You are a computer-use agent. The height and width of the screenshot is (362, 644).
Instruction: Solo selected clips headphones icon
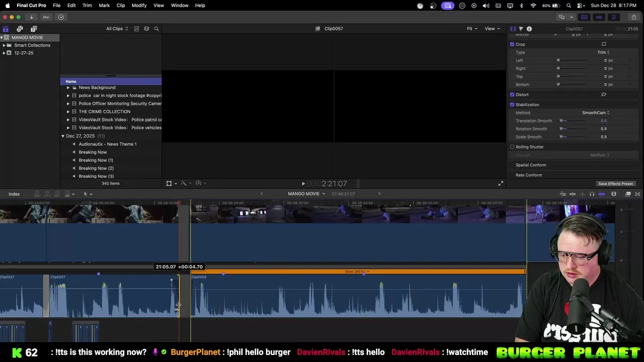click(x=592, y=194)
